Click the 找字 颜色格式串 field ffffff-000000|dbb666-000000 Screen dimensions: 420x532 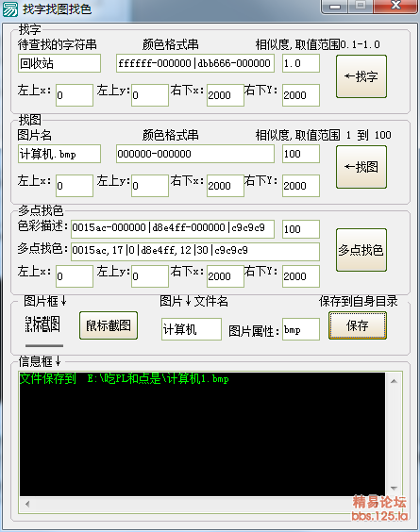[x=195, y=63]
